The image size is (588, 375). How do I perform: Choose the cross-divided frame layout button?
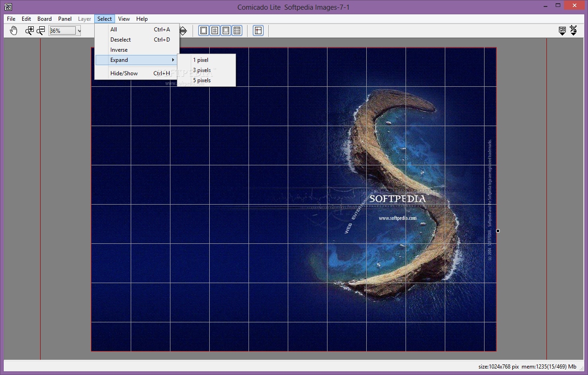coord(215,31)
